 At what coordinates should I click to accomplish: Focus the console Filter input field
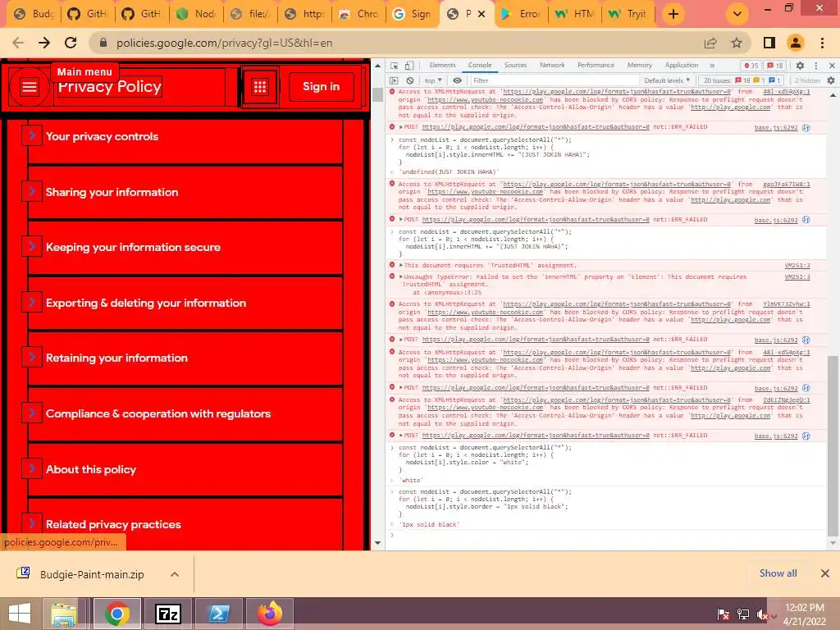[x=554, y=80]
